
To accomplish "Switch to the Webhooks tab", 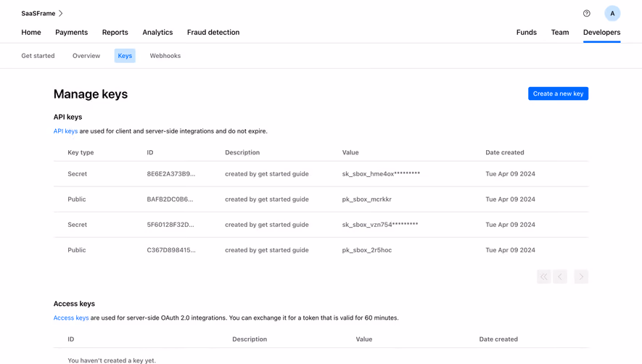I will click(x=165, y=56).
